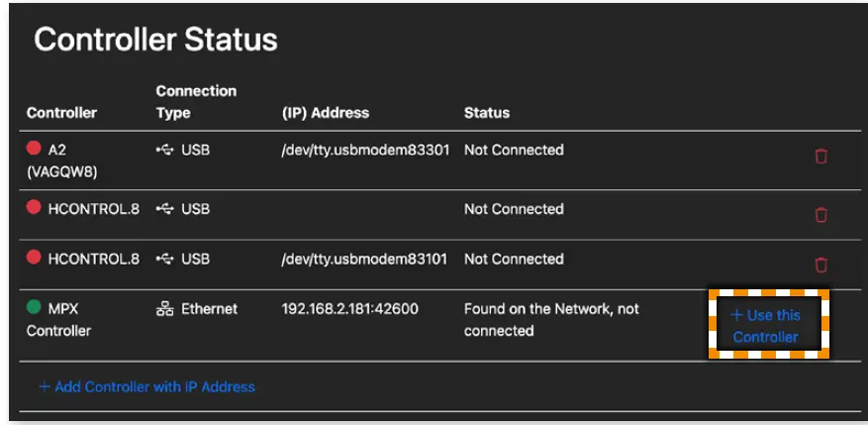
Task: Click the red status dot beside A2
Action: pos(34,150)
